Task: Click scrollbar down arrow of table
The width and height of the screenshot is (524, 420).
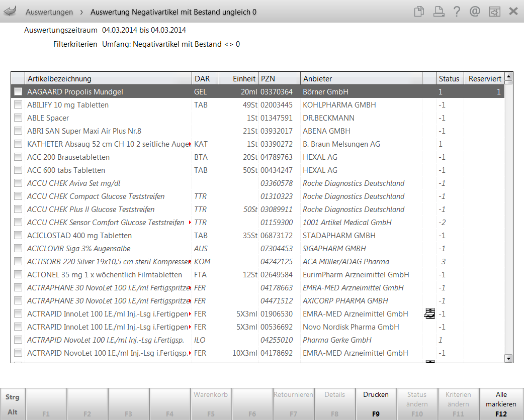Action: (508, 359)
